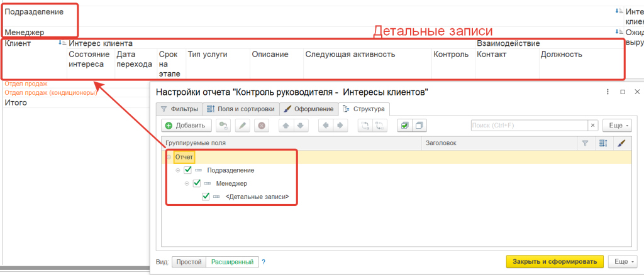
Task: Click the pencil edit icon in the toolbar
Action: point(241,126)
